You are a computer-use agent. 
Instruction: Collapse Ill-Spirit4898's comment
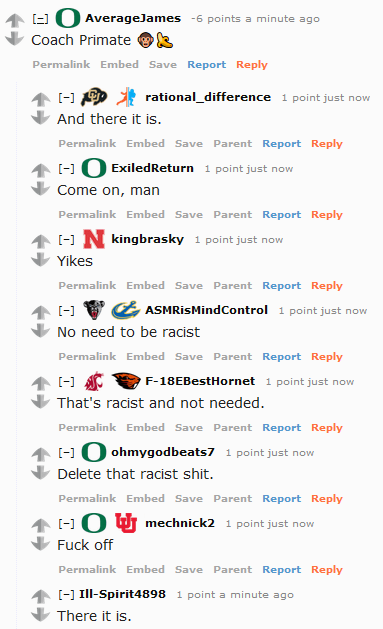click(66, 595)
